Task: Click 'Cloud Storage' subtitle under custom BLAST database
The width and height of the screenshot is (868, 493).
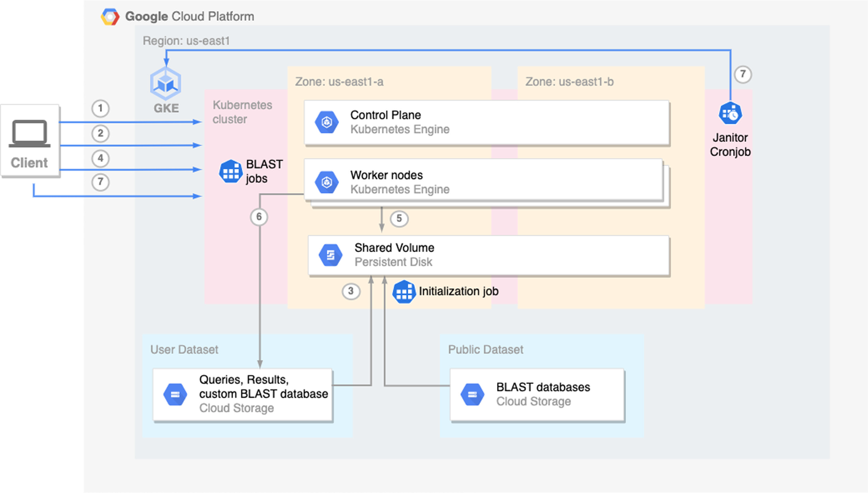Action: 237,408
